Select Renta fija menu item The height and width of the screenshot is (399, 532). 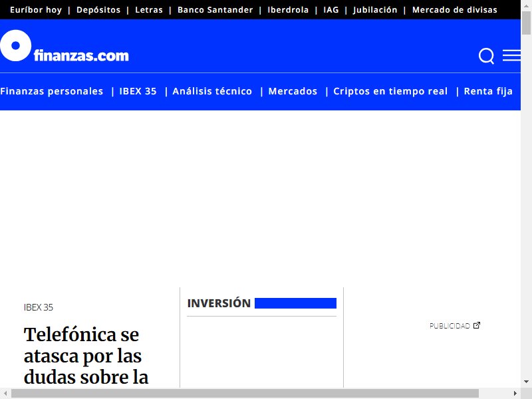488,91
